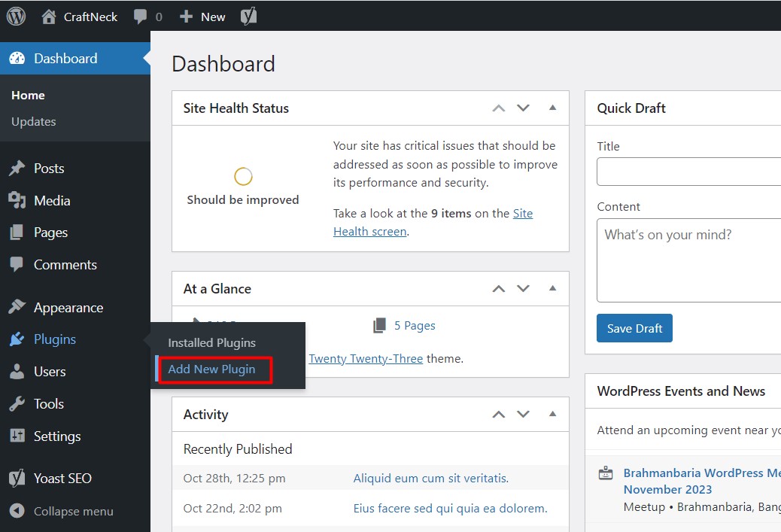781x532 pixels.
Task: Click the Plugins plug icon
Action: [17, 339]
